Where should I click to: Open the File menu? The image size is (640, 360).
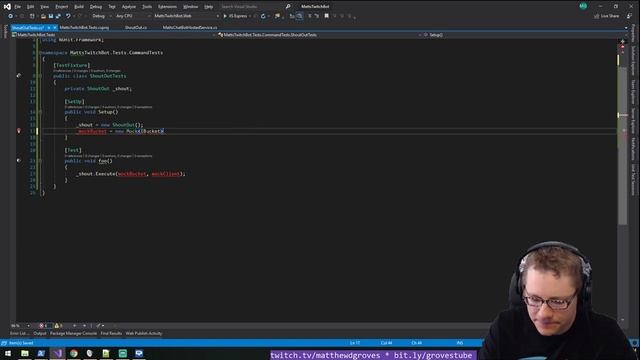[18, 7]
